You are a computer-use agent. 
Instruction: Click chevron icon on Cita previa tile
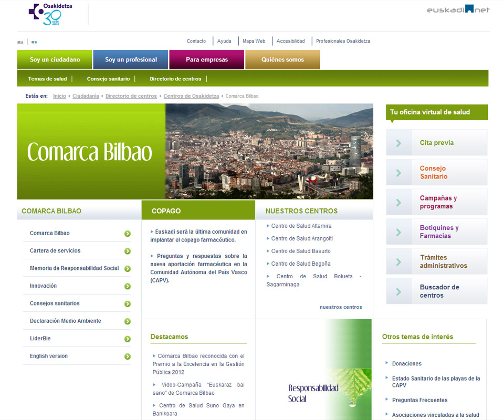pos(399,143)
